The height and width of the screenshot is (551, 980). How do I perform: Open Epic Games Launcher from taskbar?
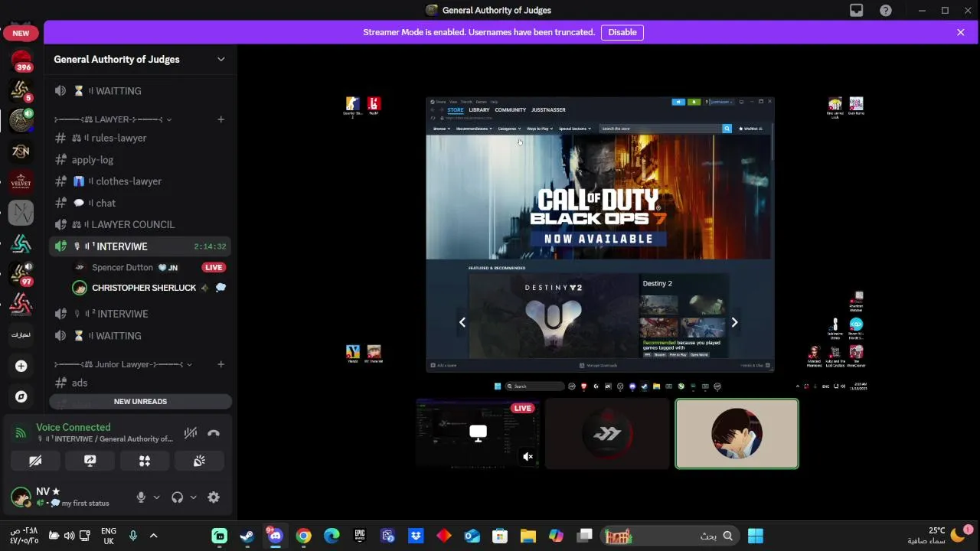360,536
